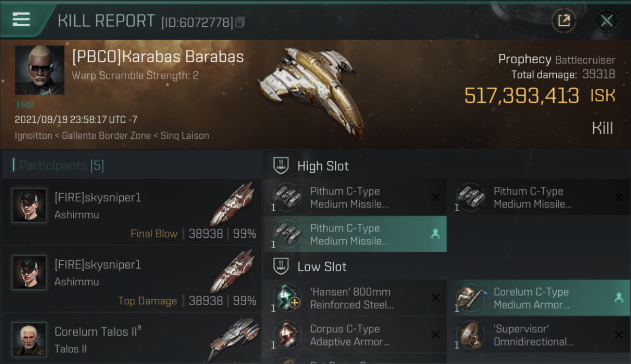
Task: Click 'Hansen' 800mm Reinforced Steel icon
Action: coord(287,298)
